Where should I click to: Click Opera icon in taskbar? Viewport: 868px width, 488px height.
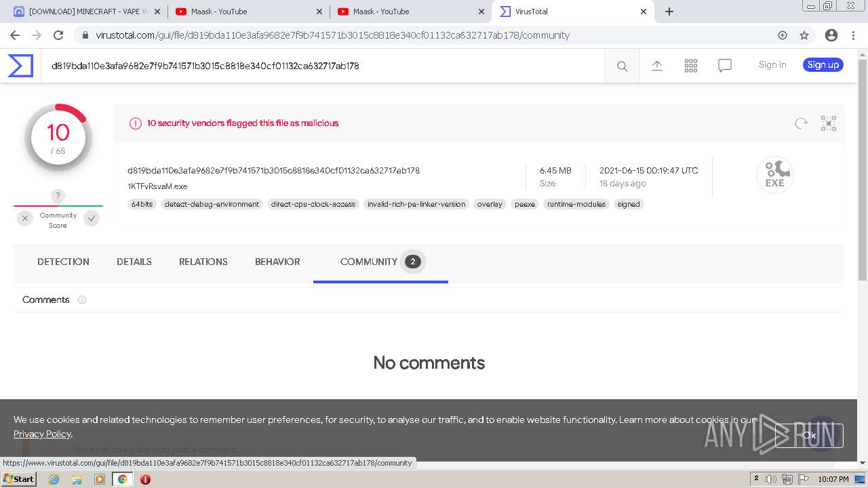(x=145, y=479)
